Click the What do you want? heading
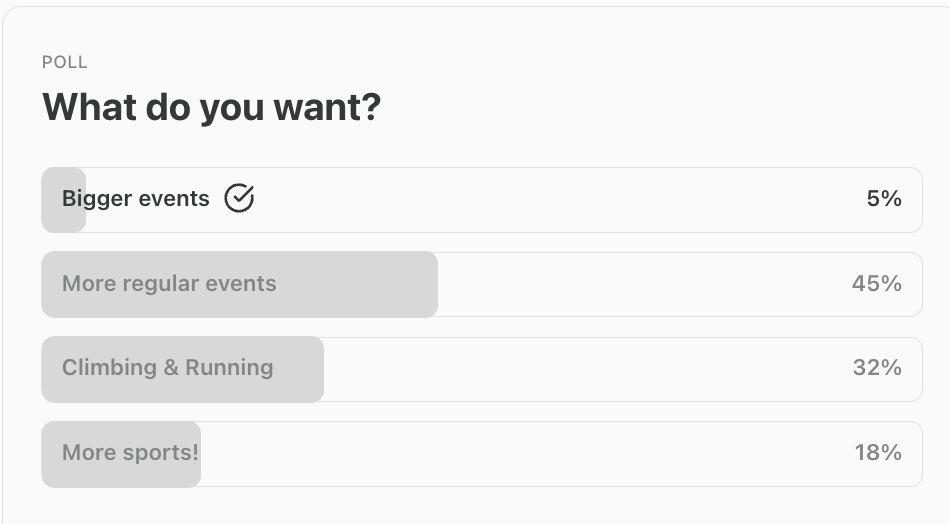This screenshot has width=950, height=524. (211, 106)
